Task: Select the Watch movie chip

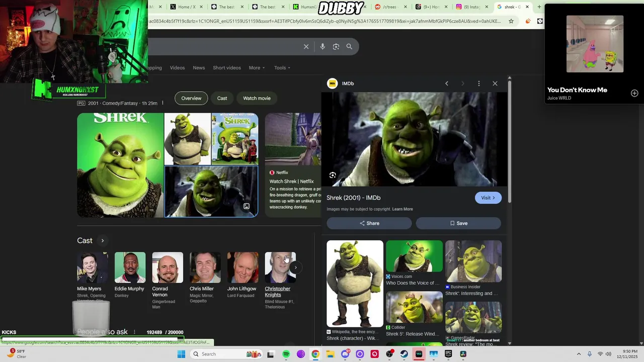Action: pos(257,99)
